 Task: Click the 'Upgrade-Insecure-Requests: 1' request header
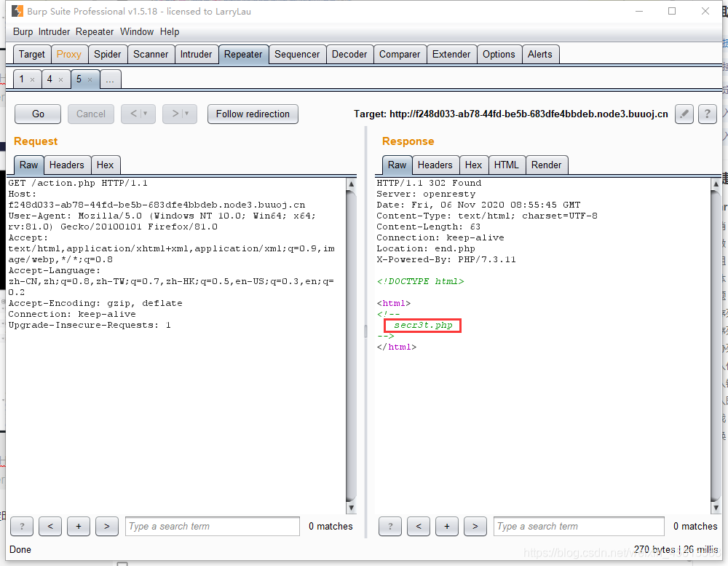90,325
